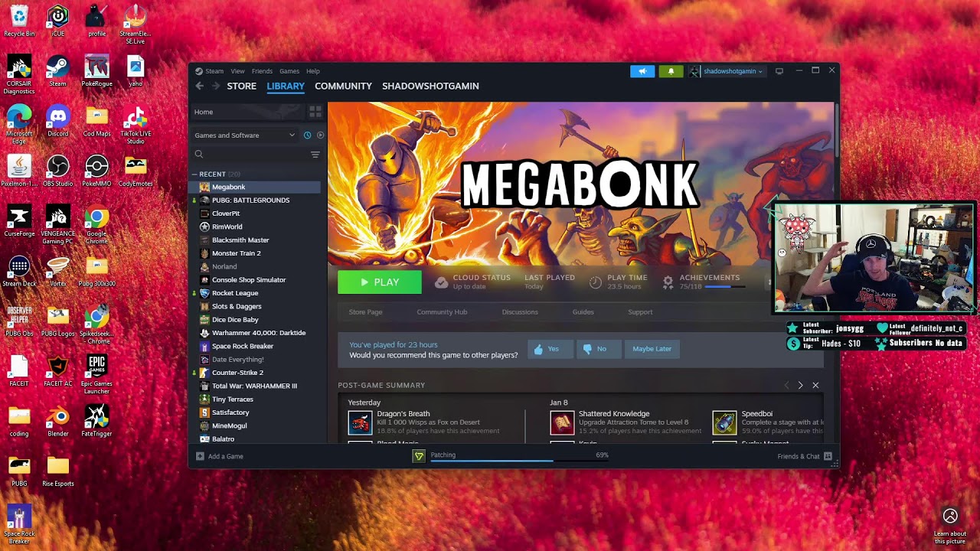Open the Discussions link
Image resolution: width=980 pixels, height=551 pixels.
[520, 312]
